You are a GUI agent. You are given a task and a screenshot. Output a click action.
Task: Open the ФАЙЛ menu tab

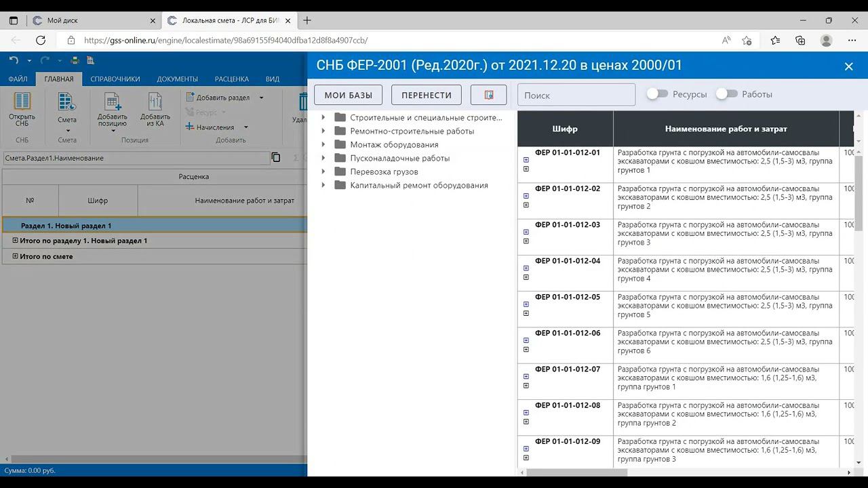18,79
